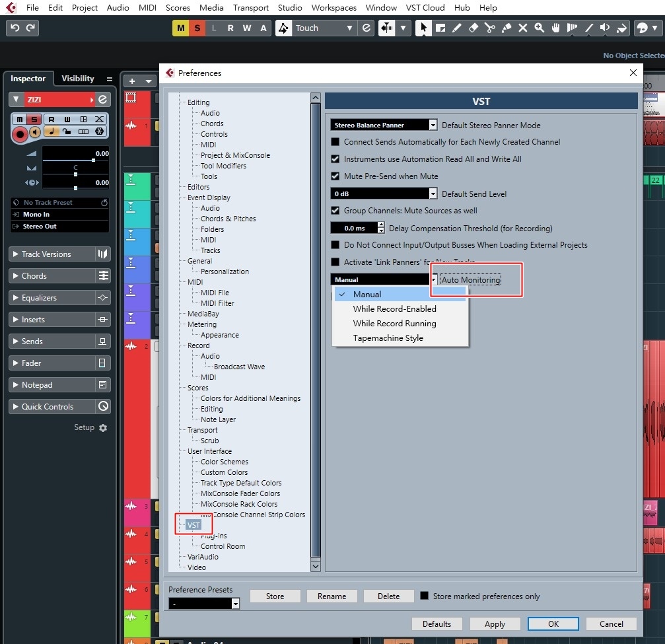Select the Split scissors tool
665x644 pixels.
[x=490, y=28]
